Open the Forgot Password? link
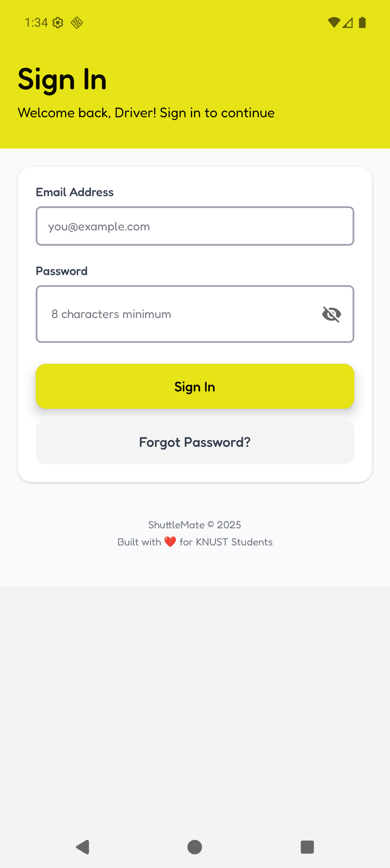The width and height of the screenshot is (390, 868). pyautogui.click(x=195, y=442)
